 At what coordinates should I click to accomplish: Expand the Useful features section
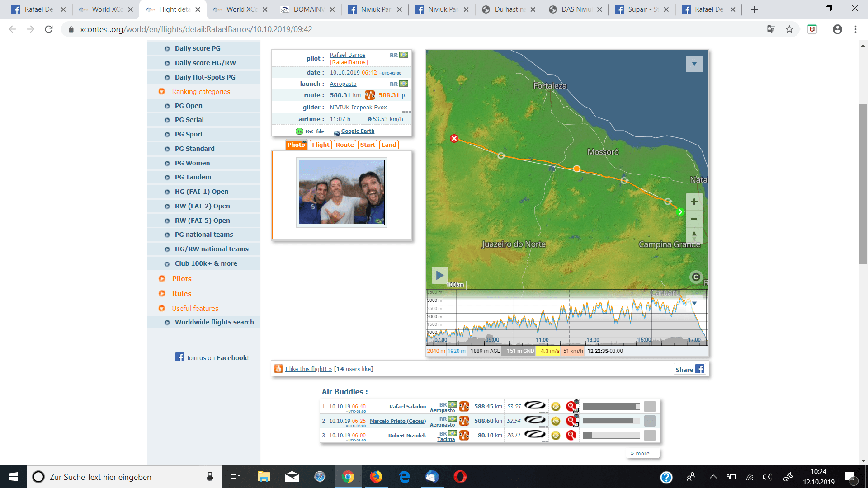[195, 309]
